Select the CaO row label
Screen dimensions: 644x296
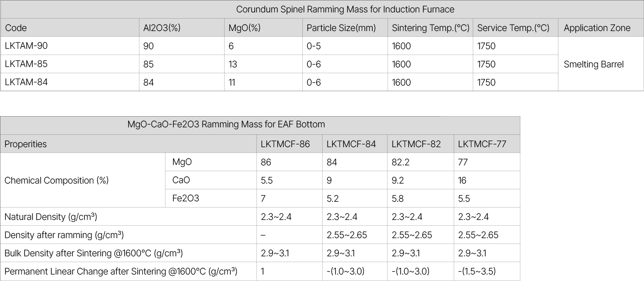click(x=181, y=181)
